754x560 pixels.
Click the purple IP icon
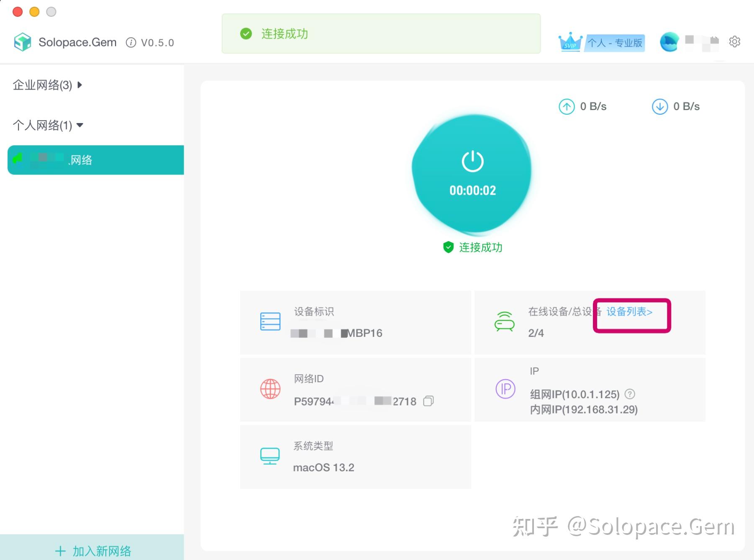pyautogui.click(x=505, y=389)
